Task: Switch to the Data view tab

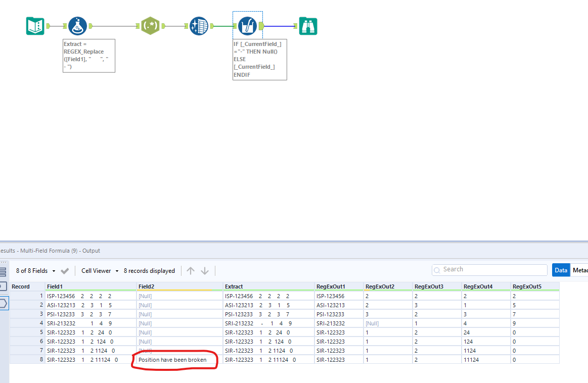Action: 561,270
